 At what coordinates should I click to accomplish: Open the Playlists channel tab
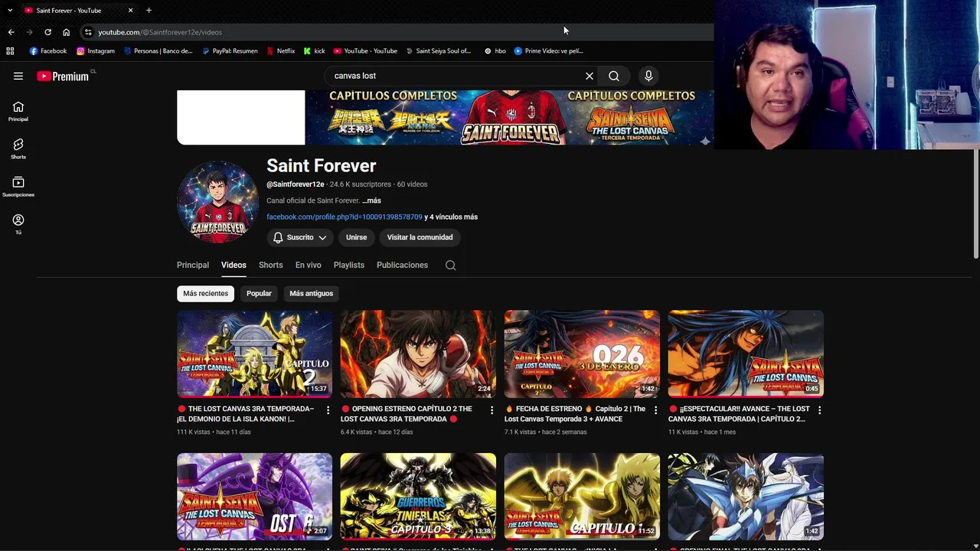[349, 265]
